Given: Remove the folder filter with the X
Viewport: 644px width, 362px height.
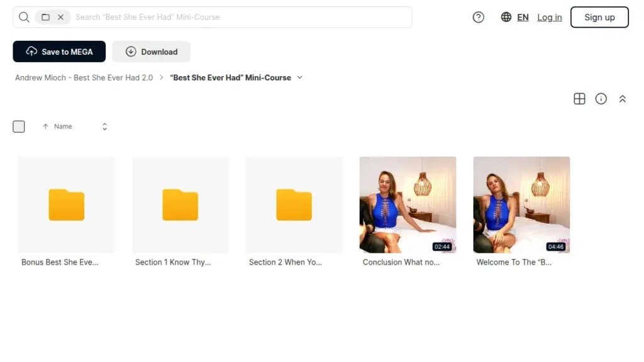Looking at the screenshot, I should coord(61,17).
